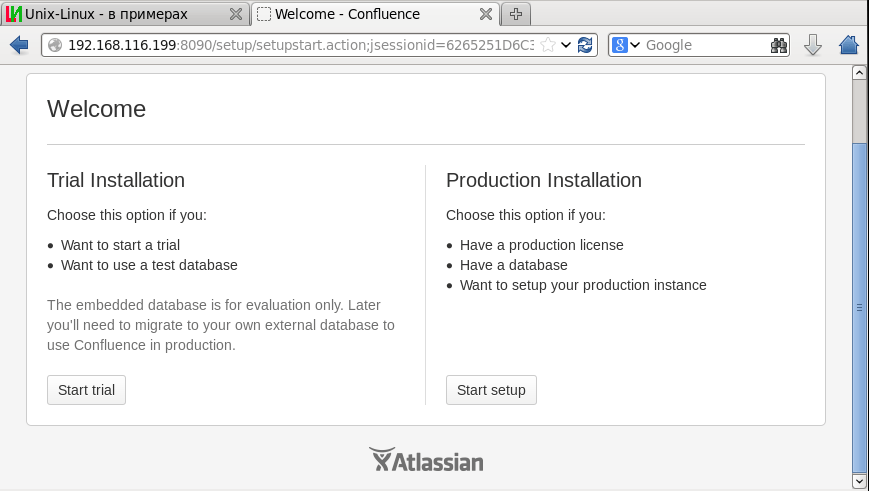Switch to the Unix-Linux tab
This screenshot has height=491, width=869.
pos(110,14)
